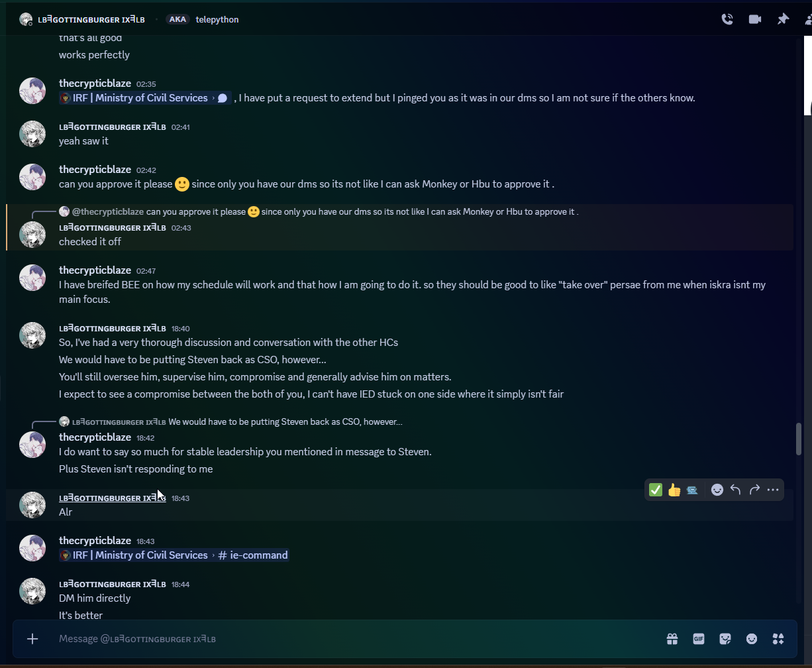Focus the message input field
812x668 pixels.
331,639
